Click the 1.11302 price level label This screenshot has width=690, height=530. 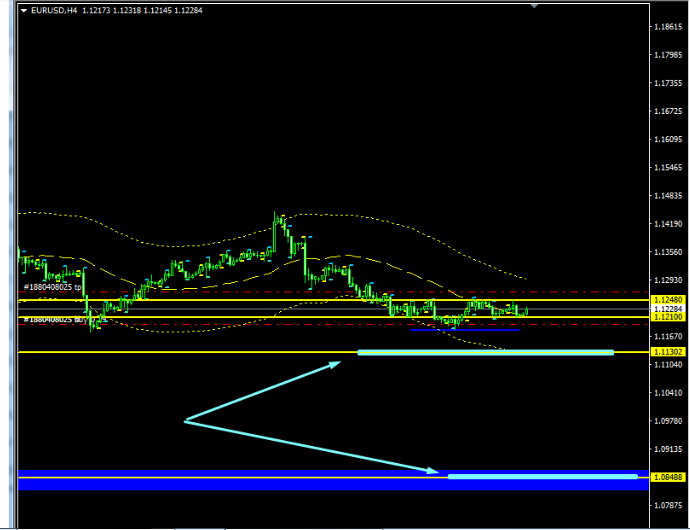(x=667, y=352)
